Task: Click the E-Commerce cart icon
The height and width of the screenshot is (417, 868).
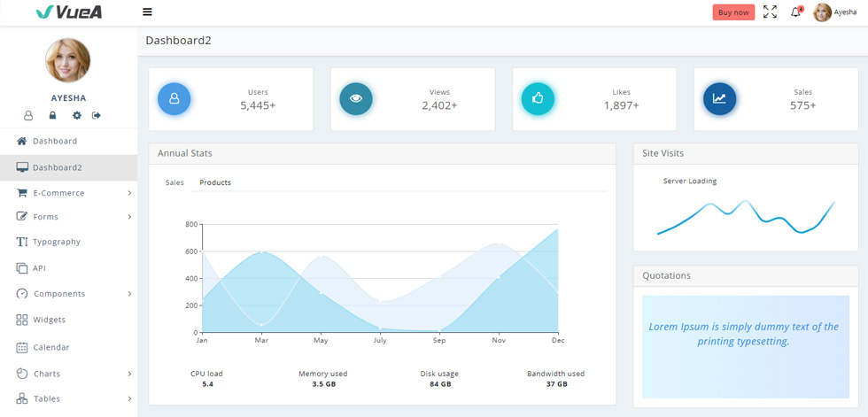Action: click(x=21, y=193)
